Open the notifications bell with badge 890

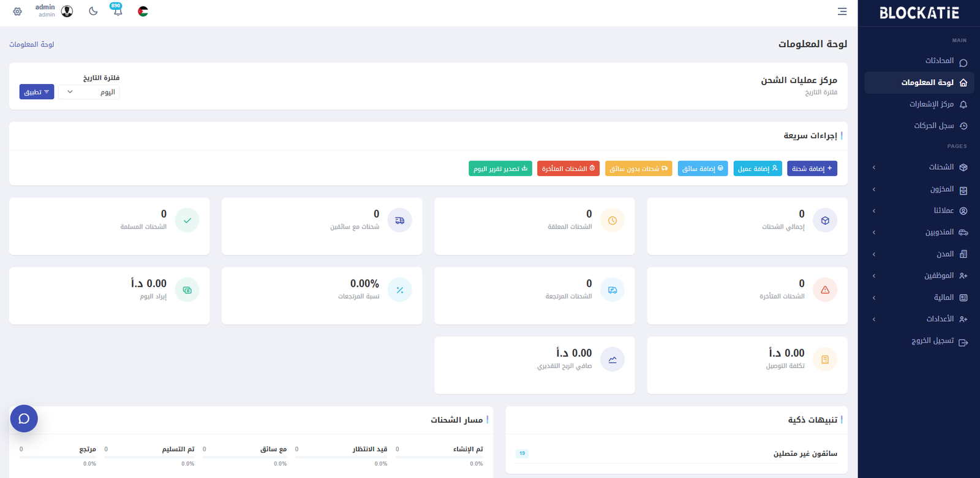click(x=117, y=10)
